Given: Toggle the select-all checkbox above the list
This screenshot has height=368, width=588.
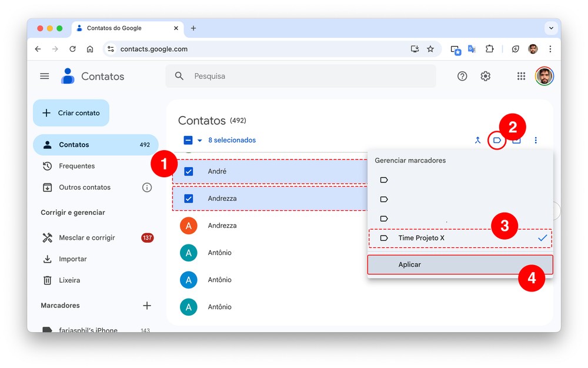Looking at the screenshot, I should point(188,140).
